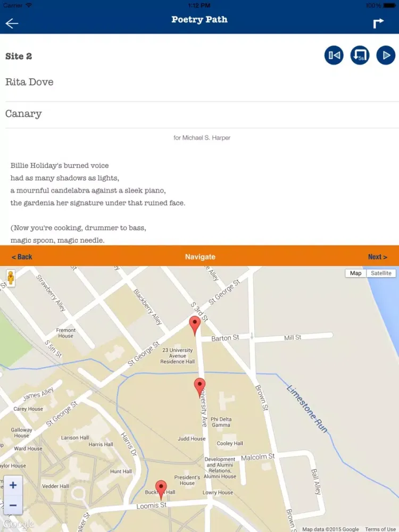Click the Poetry Path header title
Screen dimensions: 399x532
[199, 20]
